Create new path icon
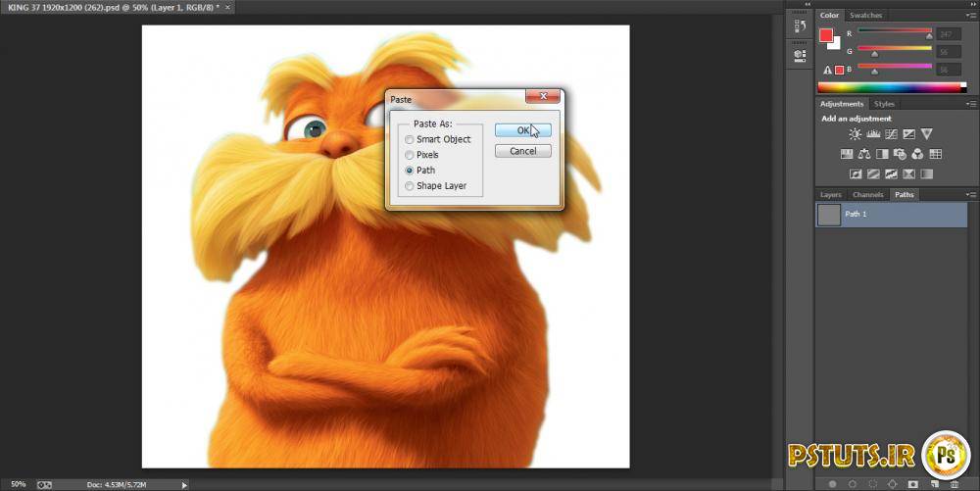Screen dimensions: 980x491 935,484
